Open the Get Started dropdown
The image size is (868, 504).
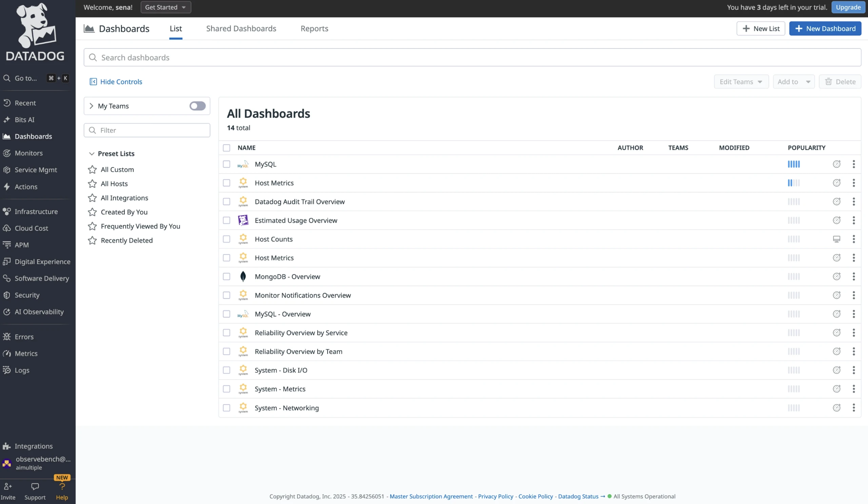point(166,7)
